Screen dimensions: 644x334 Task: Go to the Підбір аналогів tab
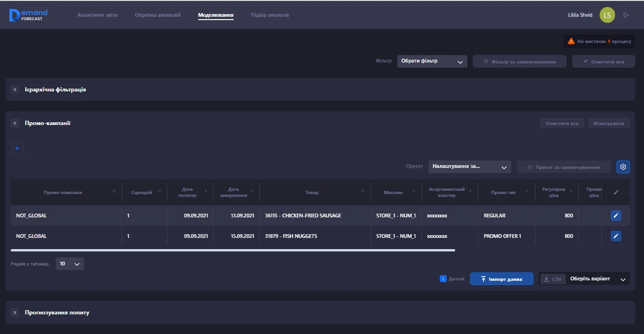click(x=270, y=15)
